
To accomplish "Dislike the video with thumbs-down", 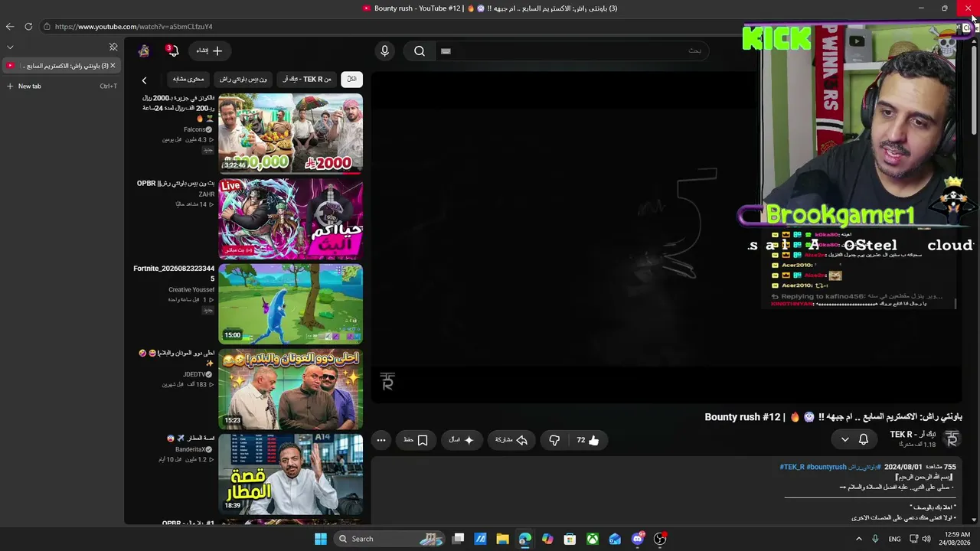I will pyautogui.click(x=554, y=440).
